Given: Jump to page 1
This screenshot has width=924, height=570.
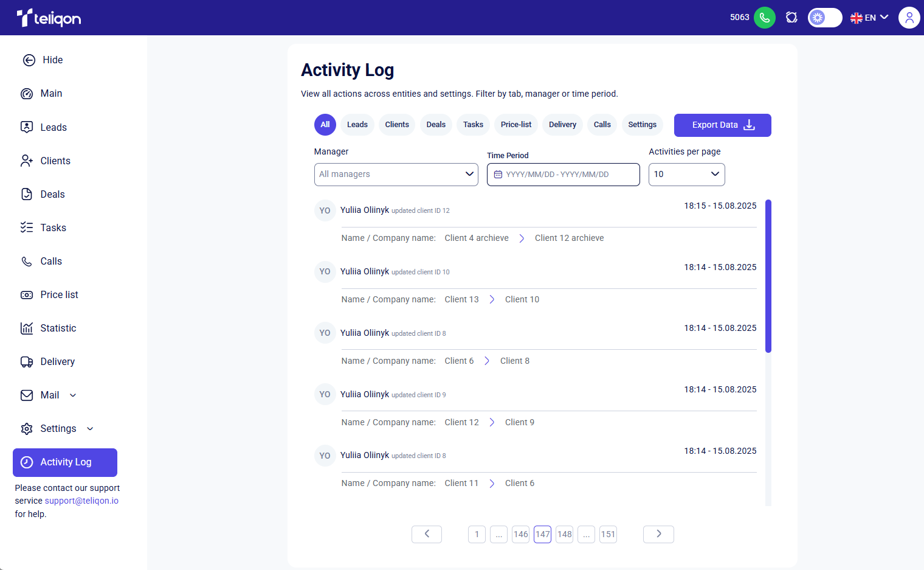Looking at the screenshot, I should click(477, 535).
